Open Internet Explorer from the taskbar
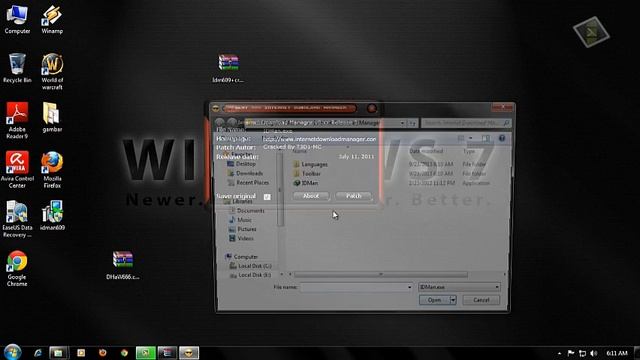The width and height of the screenshot is (640, 360). 38,353
